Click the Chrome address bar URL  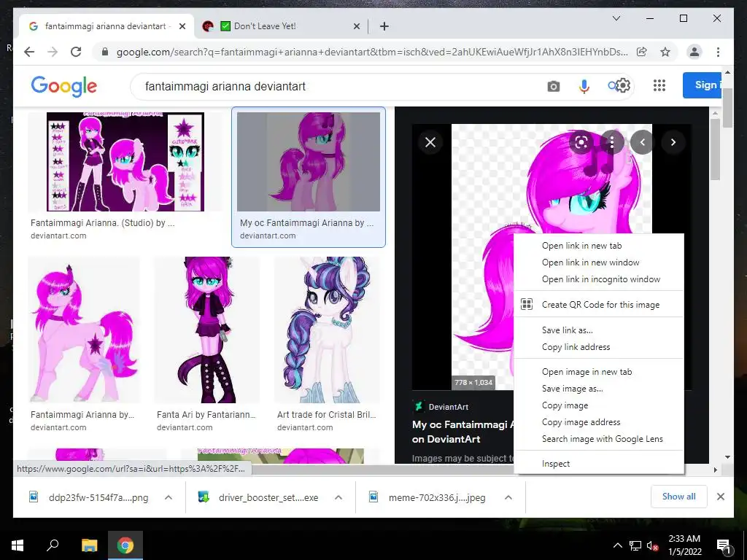[371, 52]
